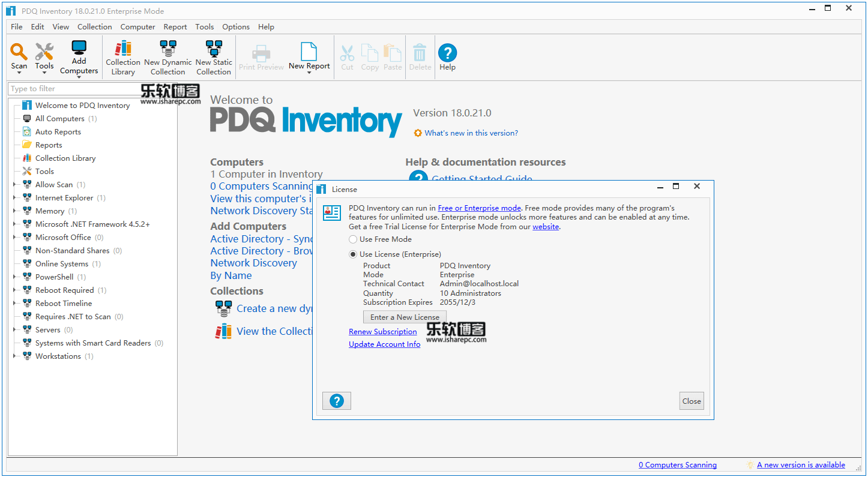Expand the PowerShell collection node
Image resolution: width=868 pixels, height=477 pixels.
click(14, 277)
